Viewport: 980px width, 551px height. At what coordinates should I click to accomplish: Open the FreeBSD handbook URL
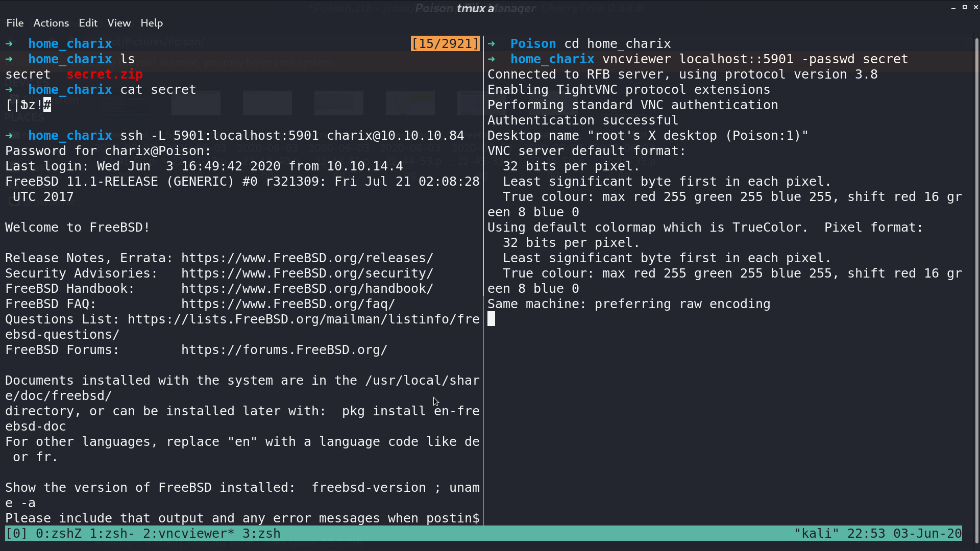tap(307, 289)
